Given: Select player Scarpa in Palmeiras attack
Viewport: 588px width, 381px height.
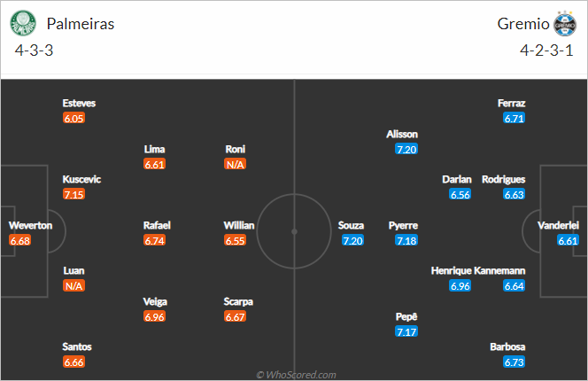Looking at the screenshot, I should click(238, 301).
